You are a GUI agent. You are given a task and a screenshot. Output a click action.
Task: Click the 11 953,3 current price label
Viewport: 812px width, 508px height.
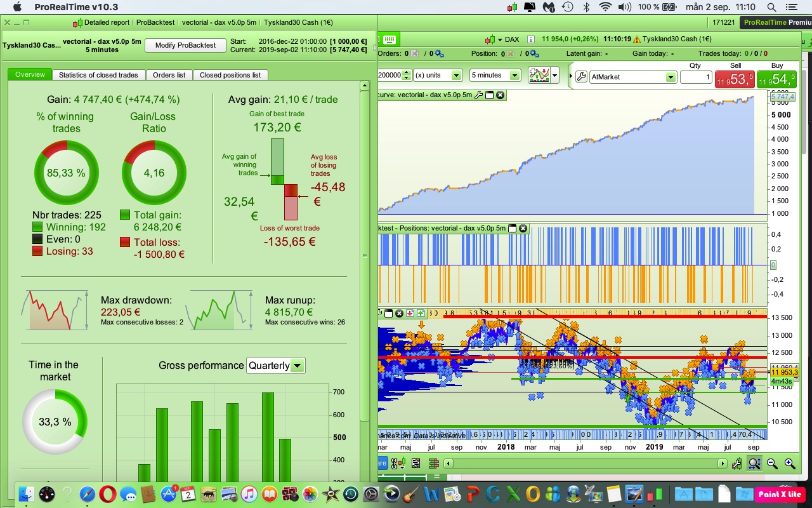click(784, 373)
